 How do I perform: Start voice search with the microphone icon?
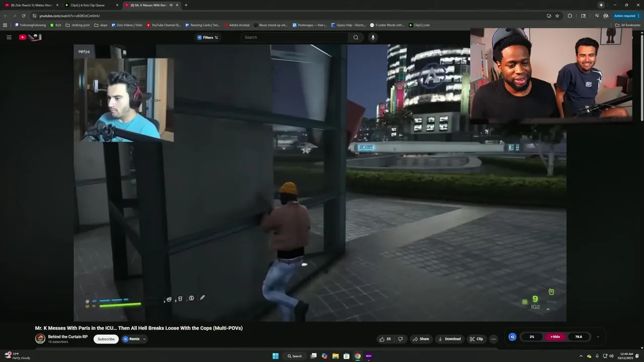pos(373,37)
